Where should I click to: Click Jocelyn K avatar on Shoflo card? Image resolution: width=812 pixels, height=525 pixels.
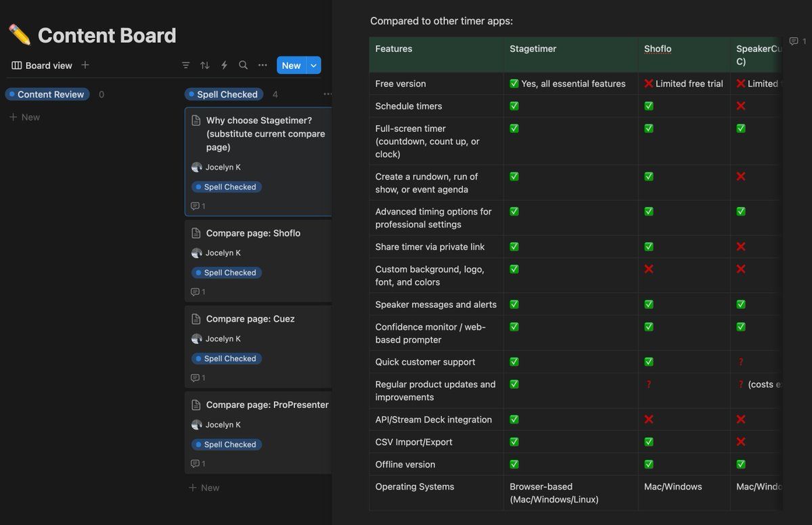pyautogui.click(x=196, y=253)
